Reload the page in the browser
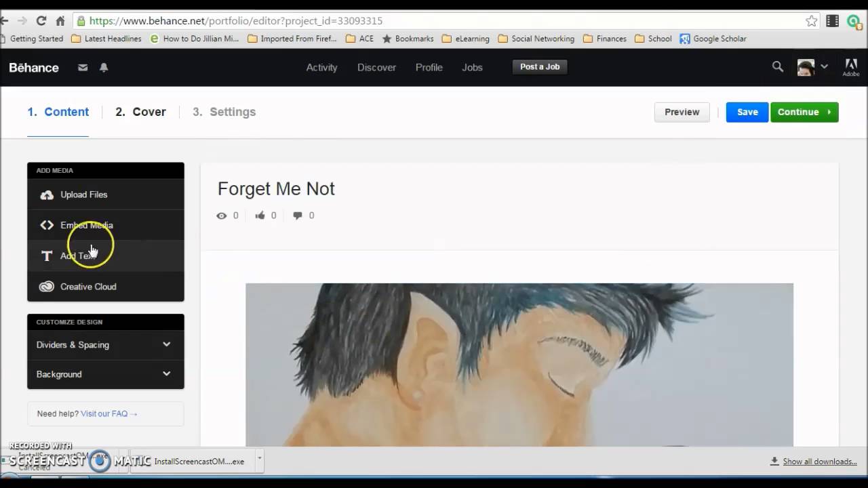The width and height of the screenshot is (868, 488). pos(41,21)
